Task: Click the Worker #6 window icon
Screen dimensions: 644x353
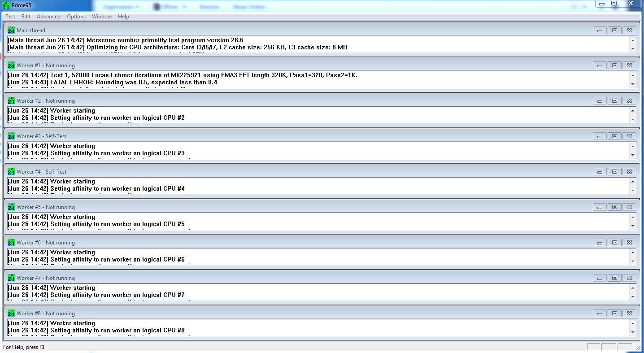Action: coord(11,242)
